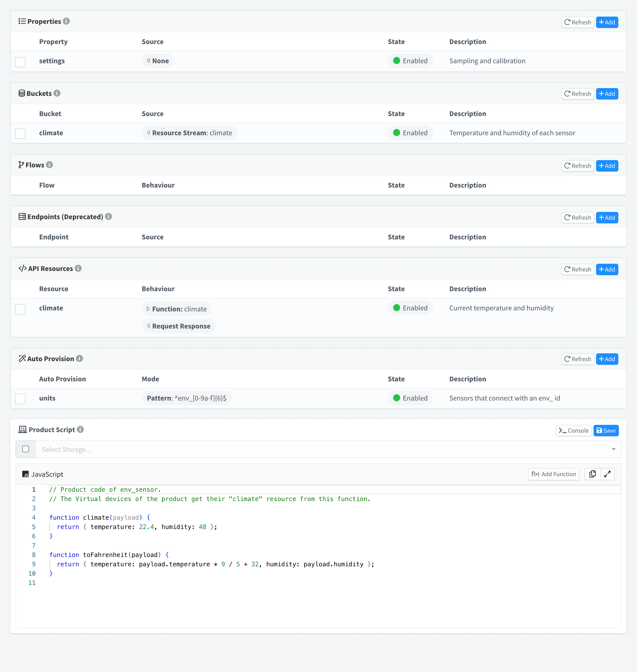Screen dimensions: 637x672
Task: Add a new API resource
Action: coord(607,269)
